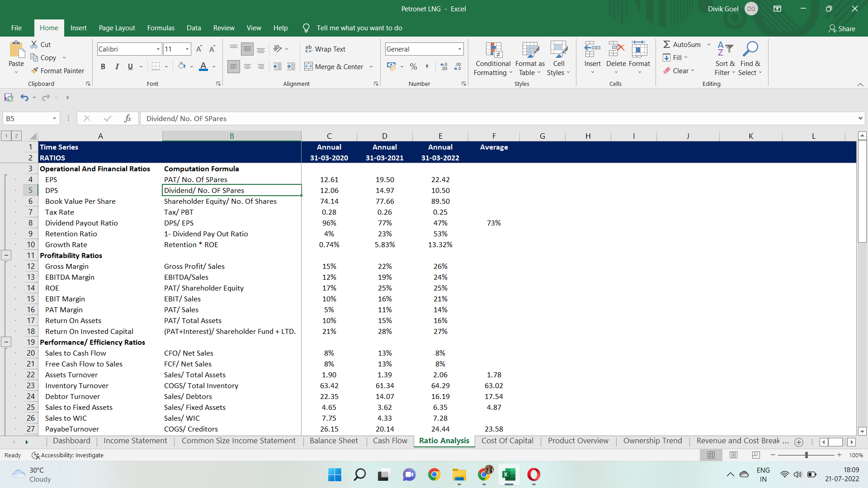The width and height of the screenshot is (868, 488).
Task: Click in Tell me what you want search
Action: [359, 28]
